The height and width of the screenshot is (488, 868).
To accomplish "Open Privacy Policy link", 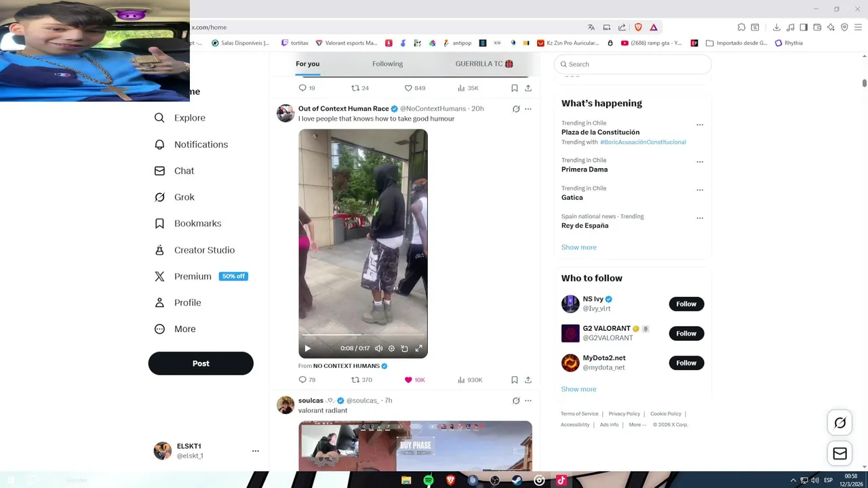I will 624,414.
